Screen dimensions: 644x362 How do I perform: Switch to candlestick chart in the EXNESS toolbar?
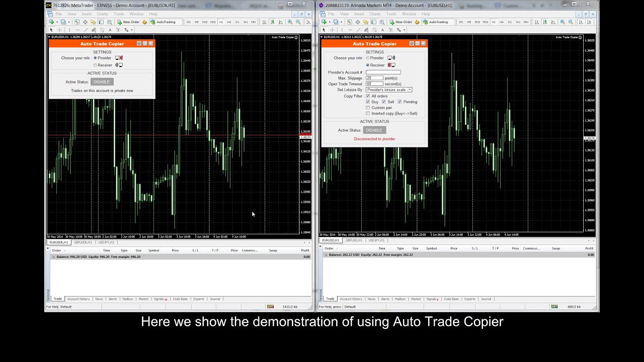272,22
